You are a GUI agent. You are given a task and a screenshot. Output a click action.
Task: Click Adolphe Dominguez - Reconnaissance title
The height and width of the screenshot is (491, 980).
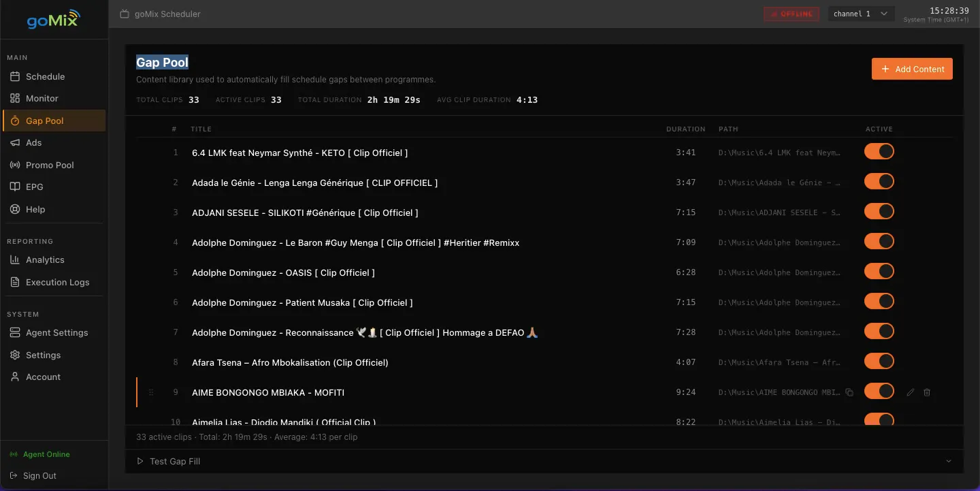coord(365,332)
